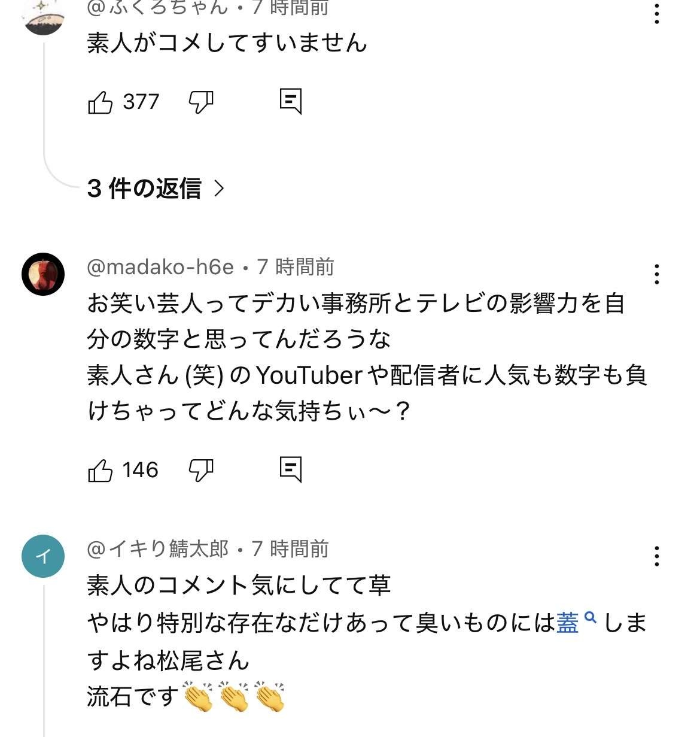Open options menu for ふくろちゃん comment

tap(656, 14)
